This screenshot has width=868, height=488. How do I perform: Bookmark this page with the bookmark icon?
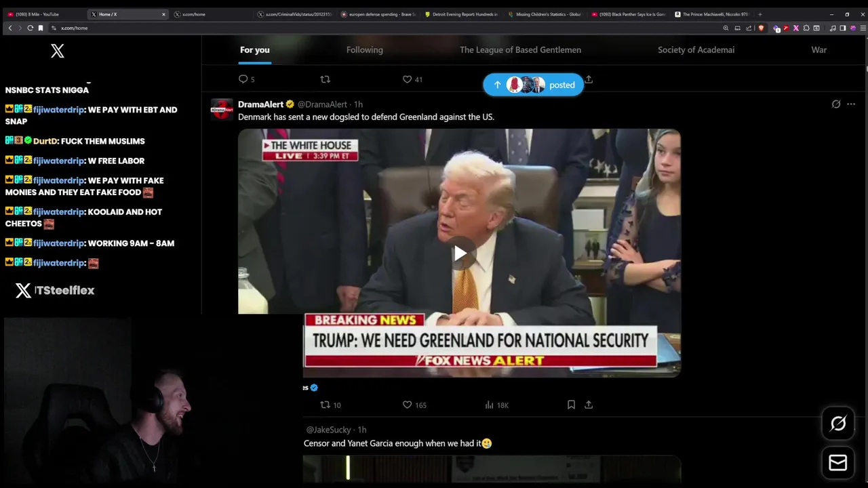click(41, 28)
